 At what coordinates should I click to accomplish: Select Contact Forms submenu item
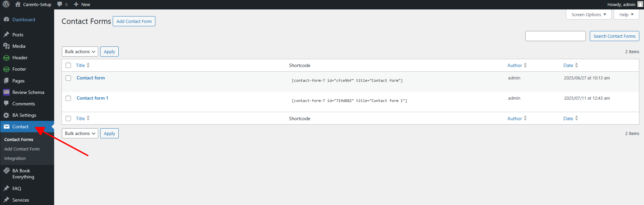tap(19, 139)
